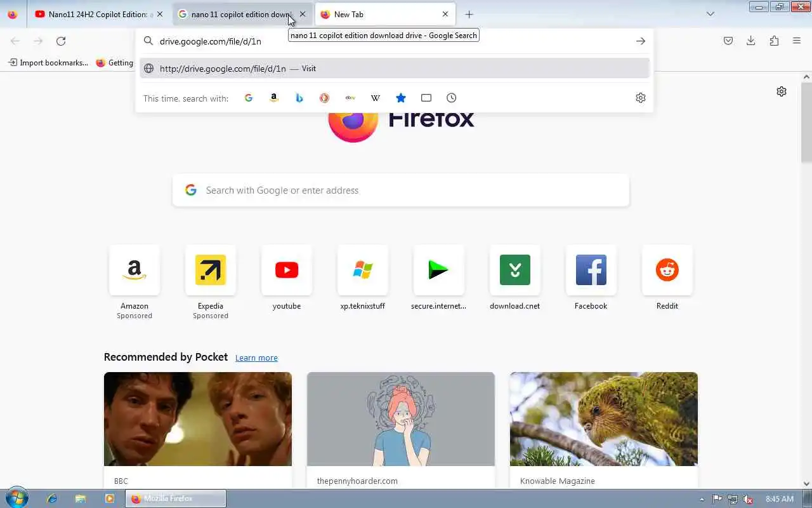Close the Nano11 24H2 YouTube tab
The width and height of the screenshot is (812, 508).
pos(159,14)
